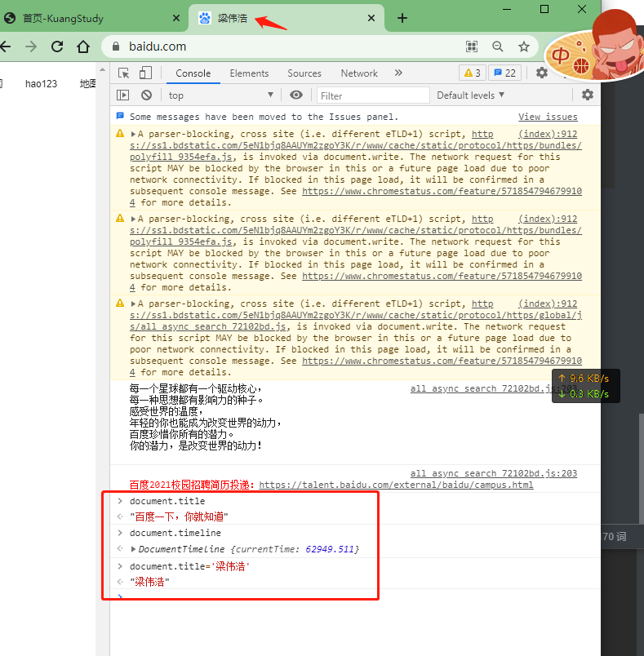Image resolution: width=644 pixels, height=656 pixels.
Task: Expand the DocumentTimeline object
Action: pos(133,549)
